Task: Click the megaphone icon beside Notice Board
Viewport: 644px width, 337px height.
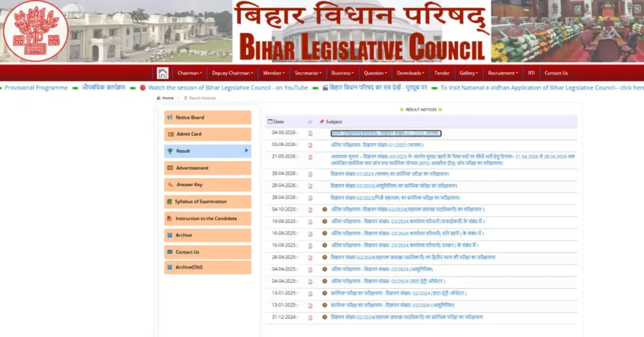Action: tap(170, 118)
